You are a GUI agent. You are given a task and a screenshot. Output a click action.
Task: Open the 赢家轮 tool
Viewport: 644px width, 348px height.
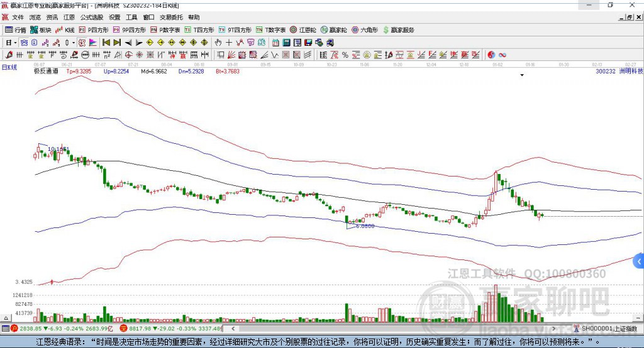pyautogui.click(x=334, y=30)
